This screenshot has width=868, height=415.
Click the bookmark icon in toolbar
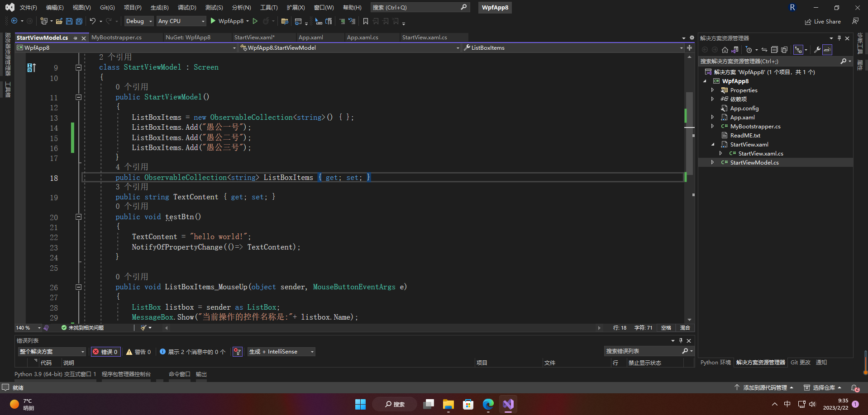(x=366, y=21)
